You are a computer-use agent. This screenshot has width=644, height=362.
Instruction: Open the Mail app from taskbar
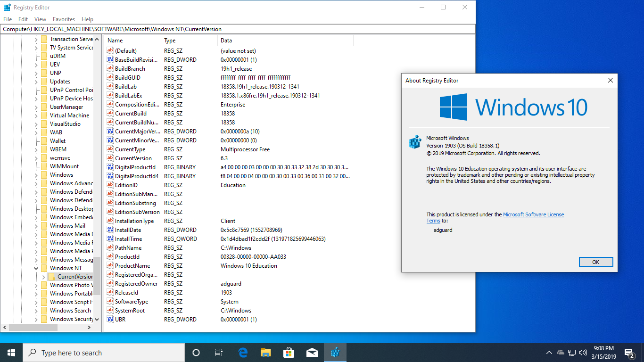[312, 353]
